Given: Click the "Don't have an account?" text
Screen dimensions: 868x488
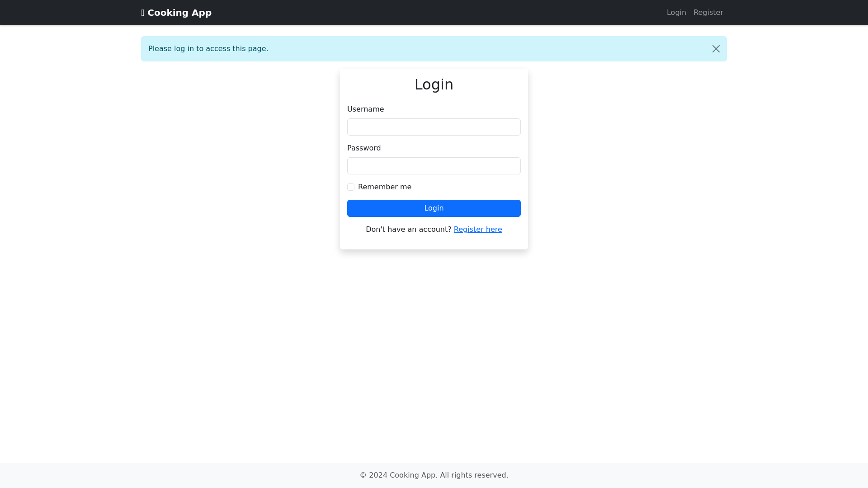Looking at the screenshot, I should point(408,230).
